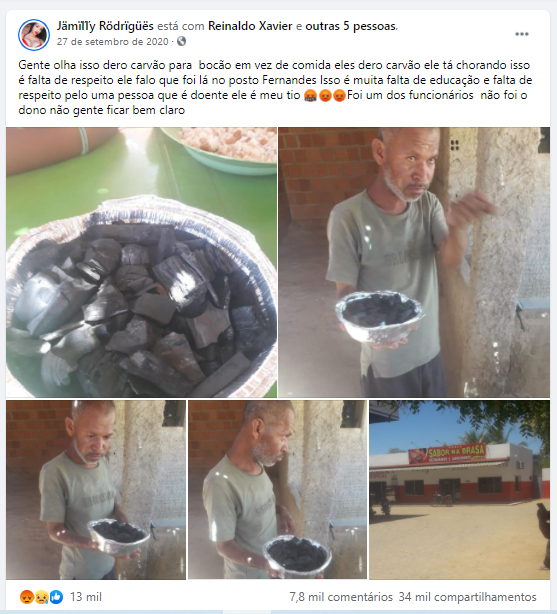Click the blue like reaction icon
The width and height of the screenshot is (557, 614).
[x=56, y=597]
